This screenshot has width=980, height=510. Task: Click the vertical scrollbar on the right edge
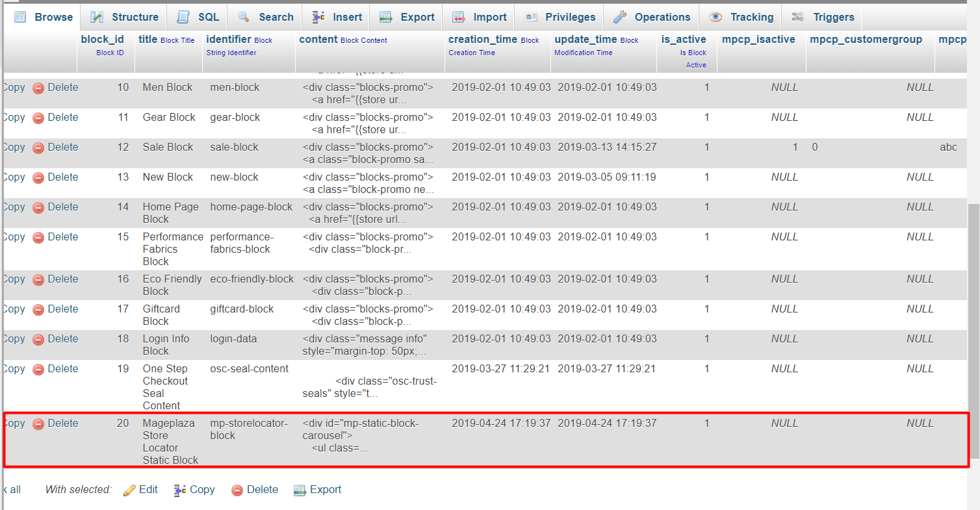(973, 325)
